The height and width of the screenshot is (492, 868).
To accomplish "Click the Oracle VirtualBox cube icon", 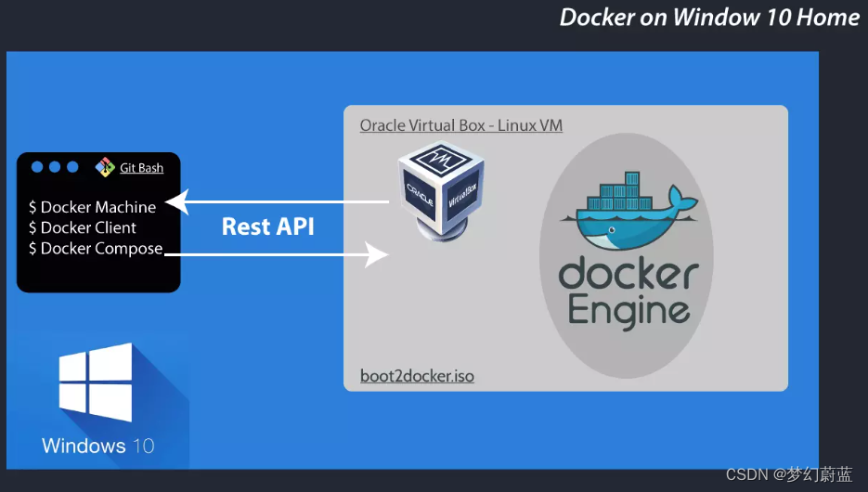I will click(441, 191).
